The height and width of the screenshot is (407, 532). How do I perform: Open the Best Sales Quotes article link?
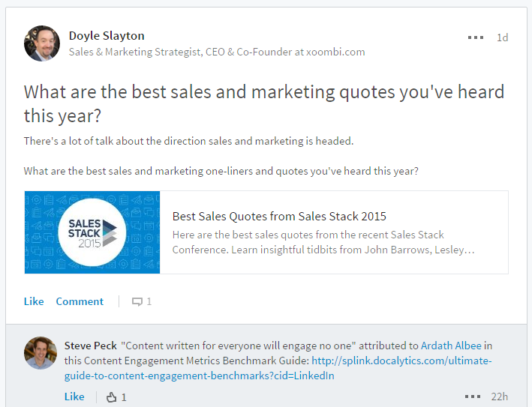pyautogui.click(x=279, y=216)
